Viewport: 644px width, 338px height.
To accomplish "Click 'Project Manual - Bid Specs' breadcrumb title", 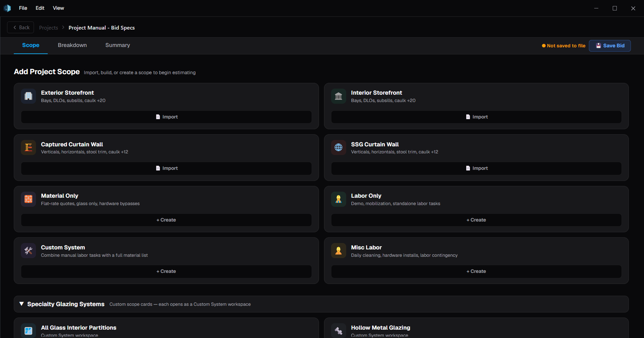I will 102,28.
